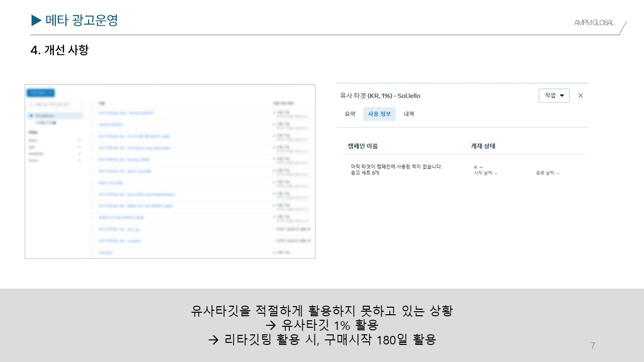The width and height of the screenshot is (644, 362).
Task: Open the 작업 dropdown menu
Action: (553, 96)
